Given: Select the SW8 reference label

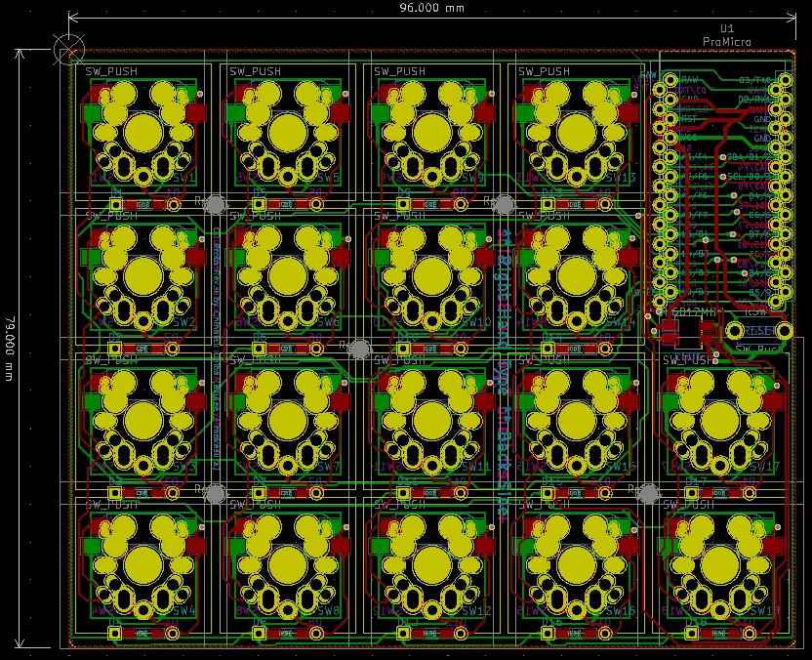Looking at the screenshot, I should pos(329,611).
